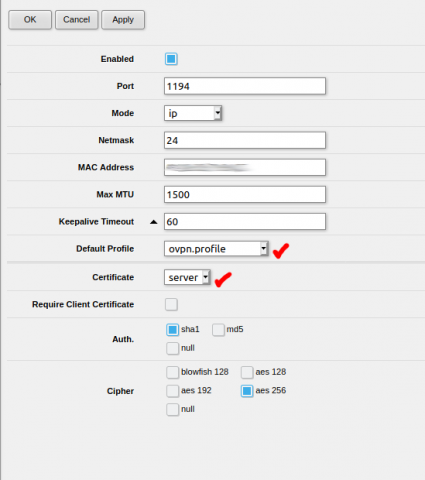The height and width of the screenshot is (480, 425).
Task: Click the OK button
Action: pos(30,20)
